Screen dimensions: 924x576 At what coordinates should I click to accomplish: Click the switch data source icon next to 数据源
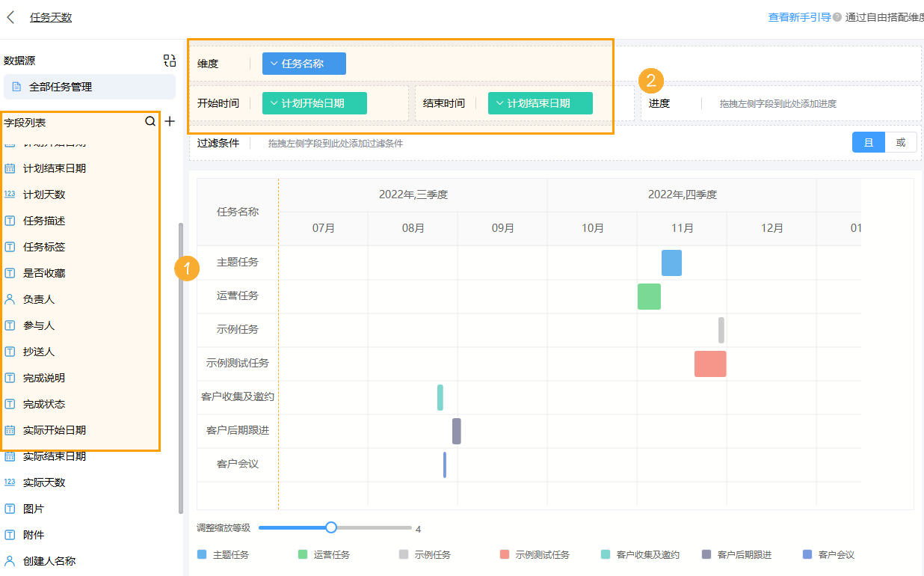tap(169, 60)
